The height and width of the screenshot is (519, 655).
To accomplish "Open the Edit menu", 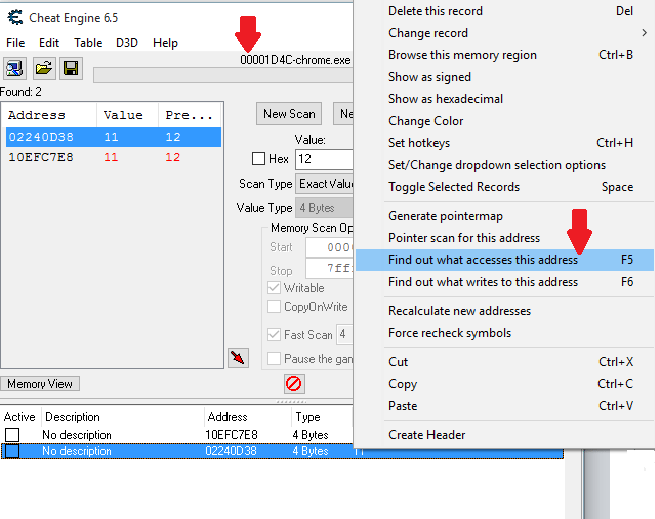I will [49, 43].
